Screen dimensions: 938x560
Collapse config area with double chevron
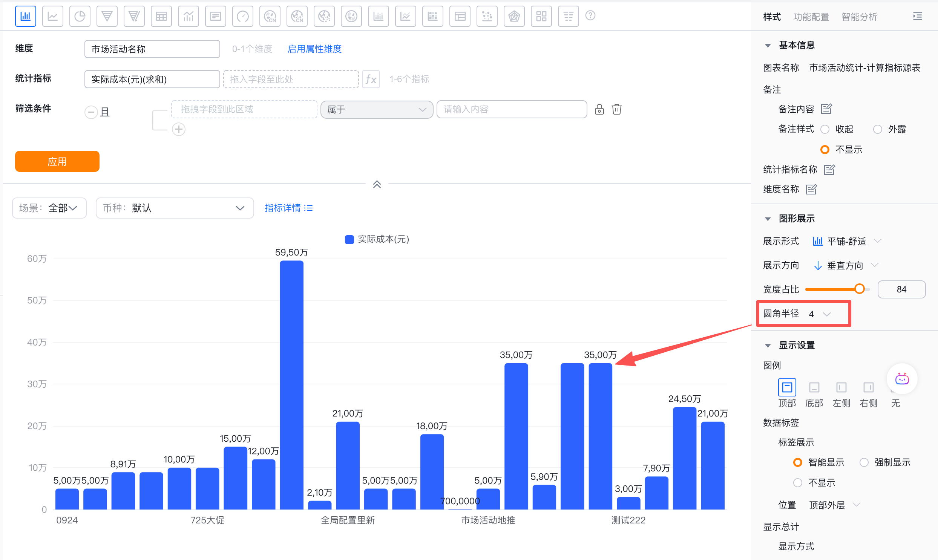pos(377,185)
